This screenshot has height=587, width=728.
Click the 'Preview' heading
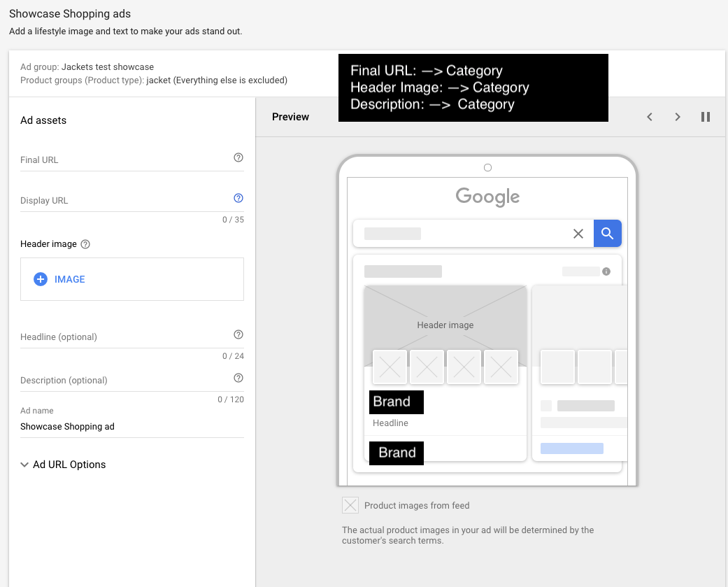tap(291, 117)
